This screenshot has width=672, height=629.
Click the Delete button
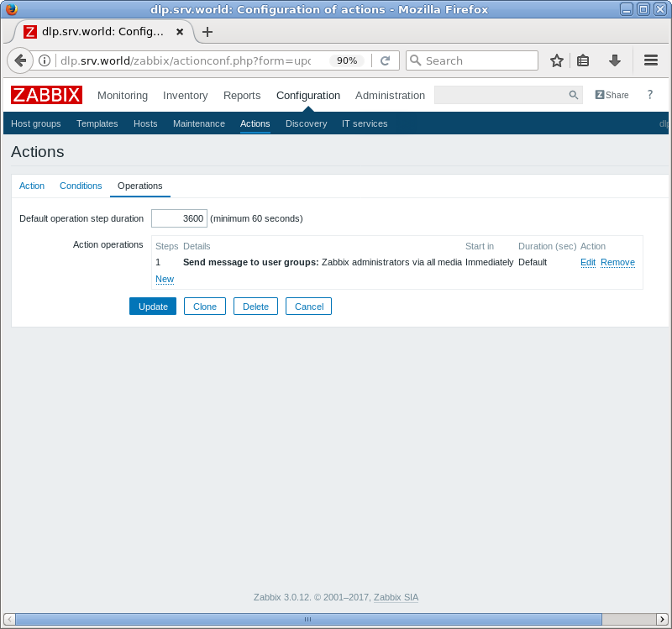[x=255, y=307]
